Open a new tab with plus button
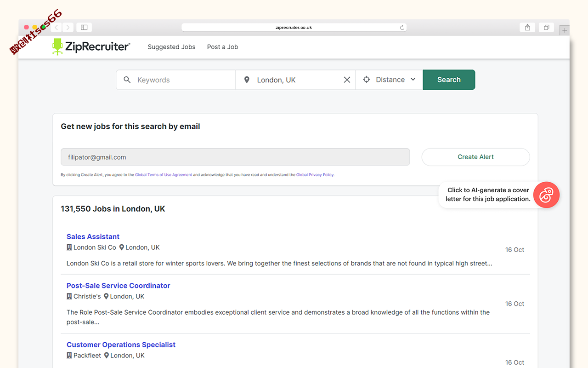The height and width of the screenshot is (368, 588). tap(565, 30)
